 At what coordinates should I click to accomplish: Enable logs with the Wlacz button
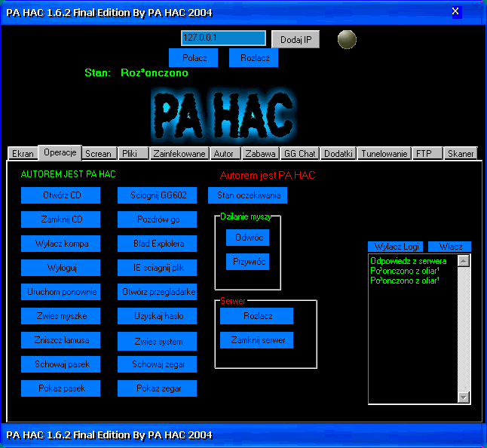click(x=450, y=247)
